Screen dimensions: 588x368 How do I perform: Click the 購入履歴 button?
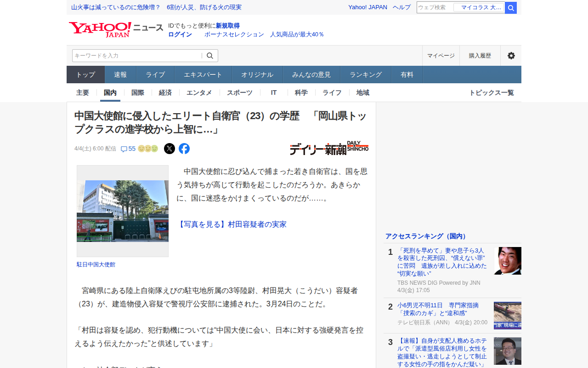[480, 56]
